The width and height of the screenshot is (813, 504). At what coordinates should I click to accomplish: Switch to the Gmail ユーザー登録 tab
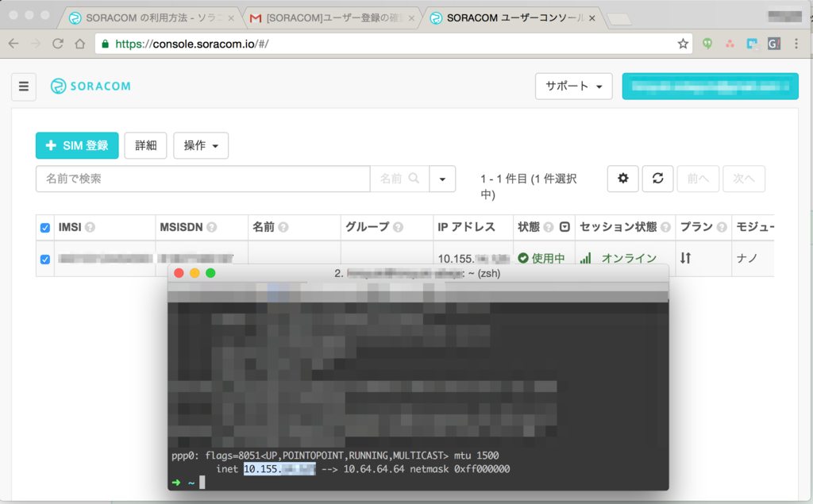[x=332, y=18]
